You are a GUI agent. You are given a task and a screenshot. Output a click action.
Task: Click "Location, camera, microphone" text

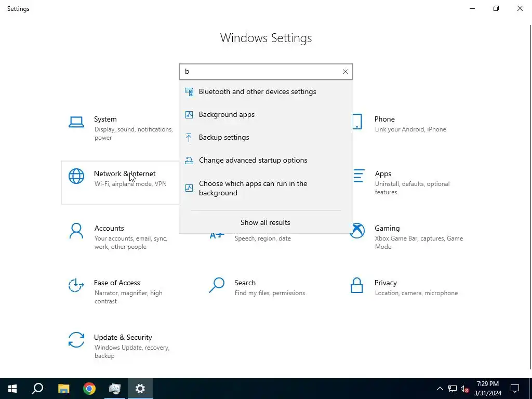pos(416,293)
